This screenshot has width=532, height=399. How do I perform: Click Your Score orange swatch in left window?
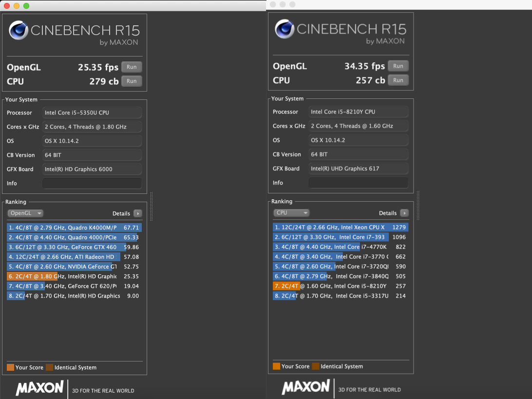click(x=11, y=367)
